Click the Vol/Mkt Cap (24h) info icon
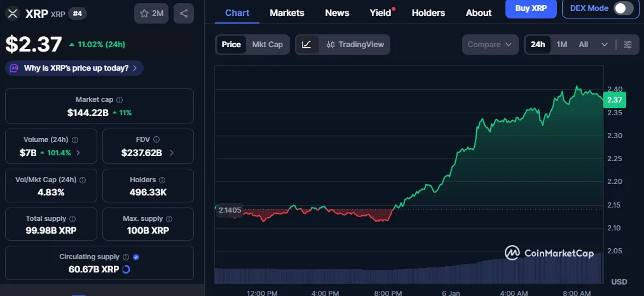Image resolution: width=644 pixels, height=296 pixels. (83, 180)
